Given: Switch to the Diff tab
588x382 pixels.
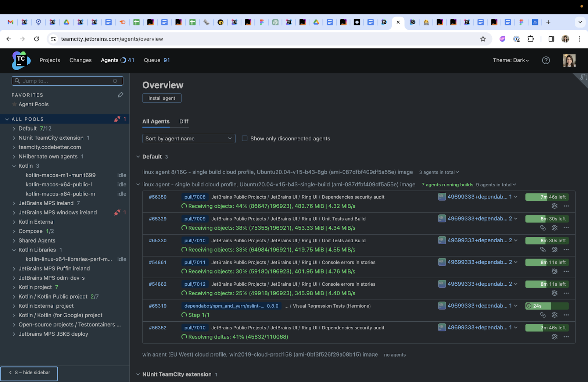Looking at the screenshot, I should coord(184,121).
